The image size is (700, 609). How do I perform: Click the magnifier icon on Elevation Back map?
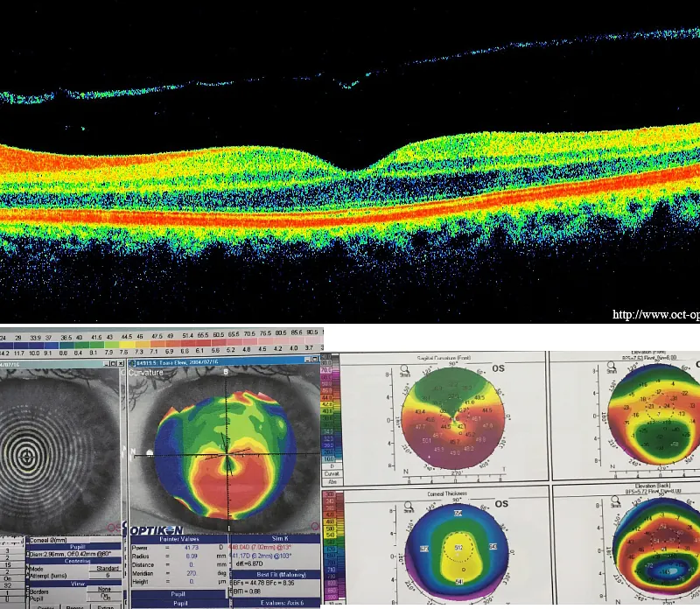tap(615, 500)
